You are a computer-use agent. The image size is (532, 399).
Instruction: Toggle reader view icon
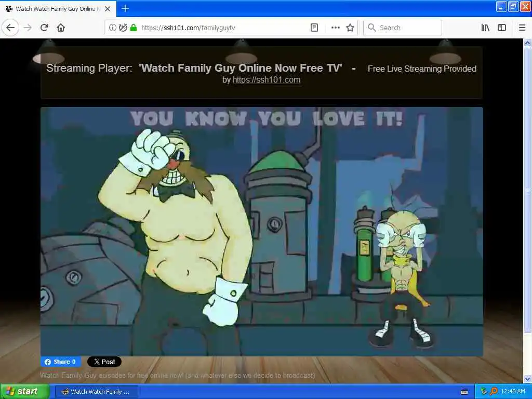(x=314, y=28)
